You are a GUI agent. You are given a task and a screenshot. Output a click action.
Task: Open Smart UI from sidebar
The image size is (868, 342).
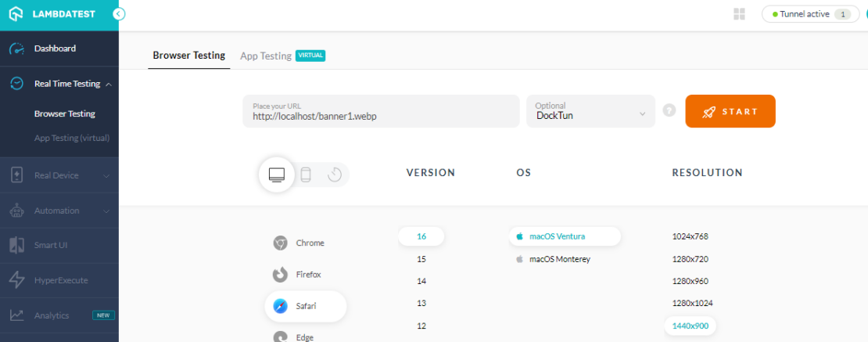point(51,245)
